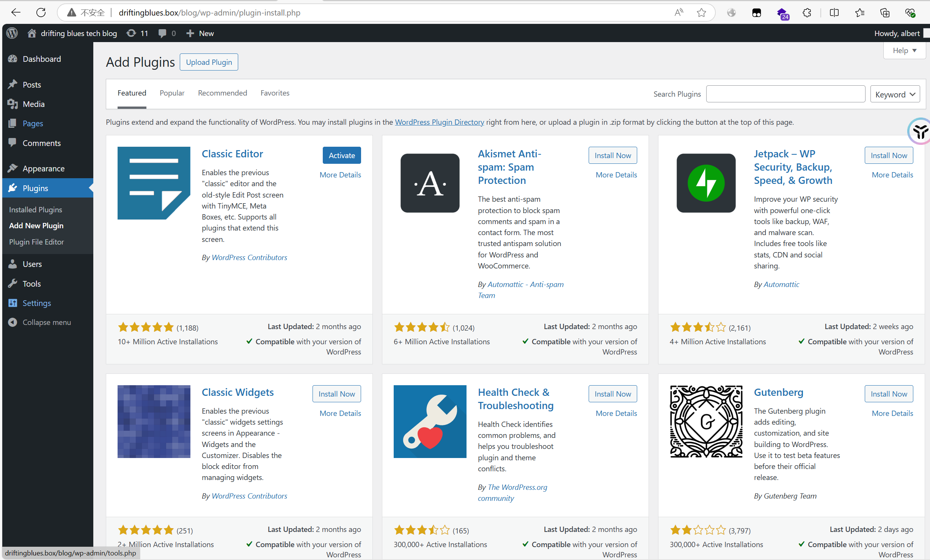Image resolution: width=930 pixels, height=560 pixels.
Task: Toggle the browser split screen icon
Action: (834, 13)
